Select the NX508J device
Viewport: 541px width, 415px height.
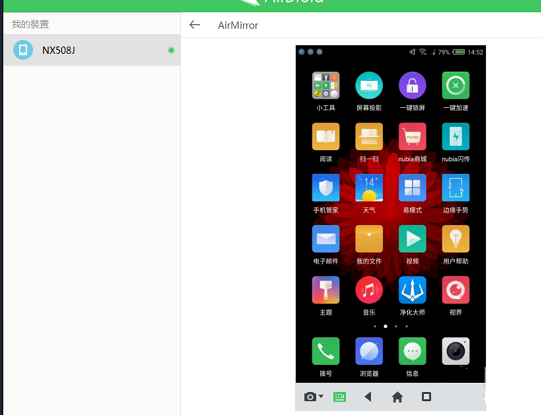[x=92, y=50]
